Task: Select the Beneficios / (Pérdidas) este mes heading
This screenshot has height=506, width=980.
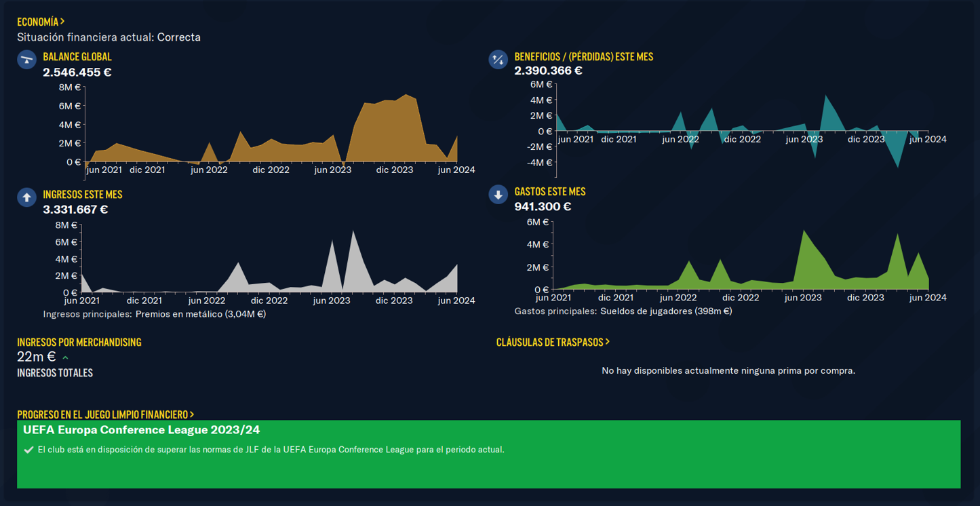Action: [584, 57]
